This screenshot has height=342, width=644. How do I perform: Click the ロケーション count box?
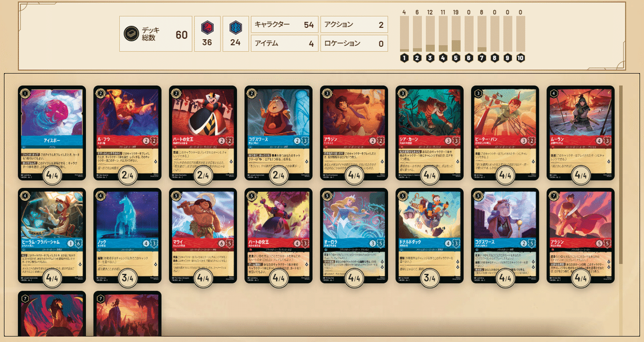pos(354,43)
